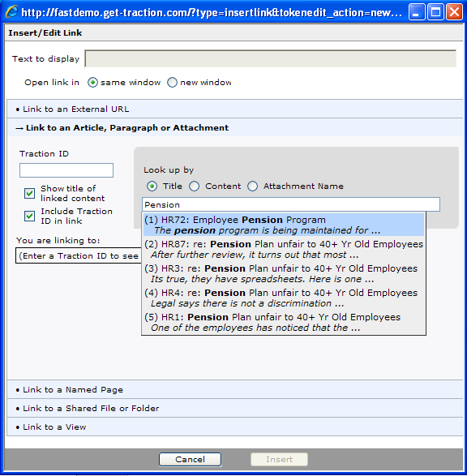Uncheck 'Include Traction ID in link'
The image size is (467, 476).
point(29,217)
